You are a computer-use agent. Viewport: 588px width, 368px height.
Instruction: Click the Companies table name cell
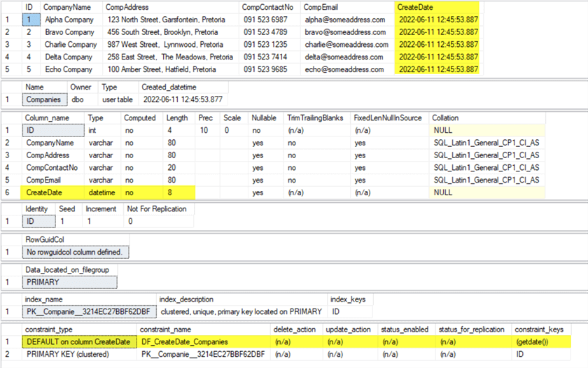tap(43, 99)
